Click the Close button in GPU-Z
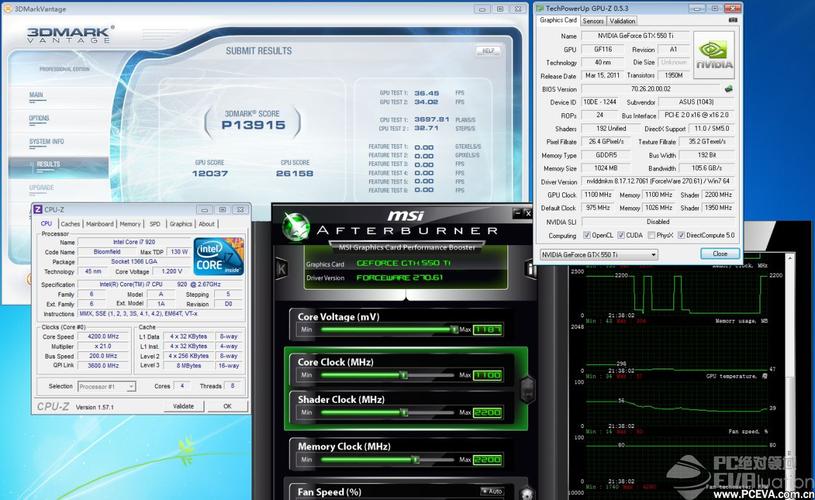815x500 pixels. [x=720, y=254]
